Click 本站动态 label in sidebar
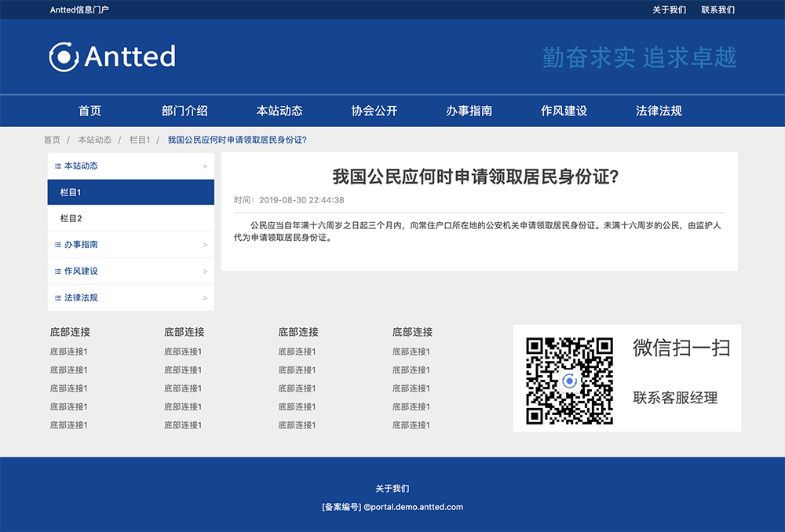 click(x=81, y=166)
